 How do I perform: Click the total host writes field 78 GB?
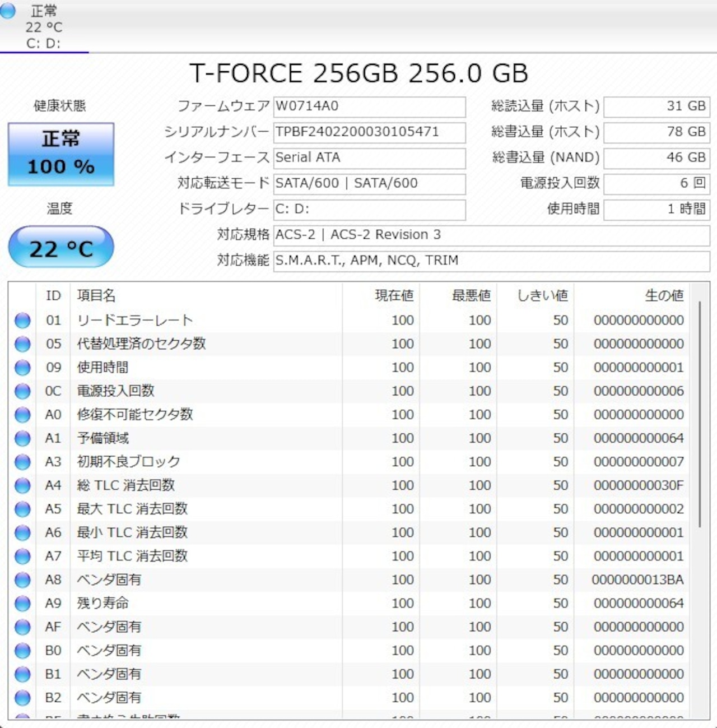point(657,132)
